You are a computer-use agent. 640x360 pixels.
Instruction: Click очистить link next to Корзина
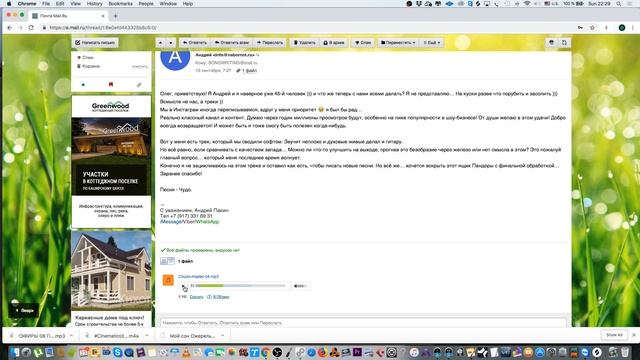coord(140,67)
